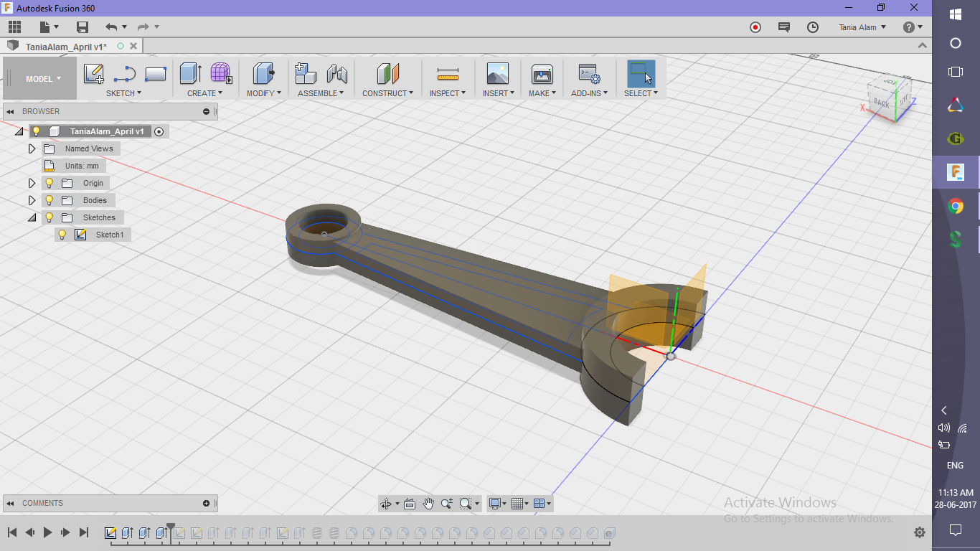Click the Units: mm entry
Viewport: 980px width, 551px height.
coord(81,166)
